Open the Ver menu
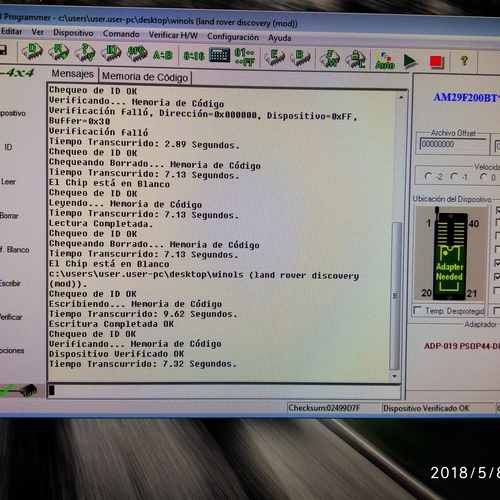The height and width of the screenshot is (500, 500). (38, 32)
